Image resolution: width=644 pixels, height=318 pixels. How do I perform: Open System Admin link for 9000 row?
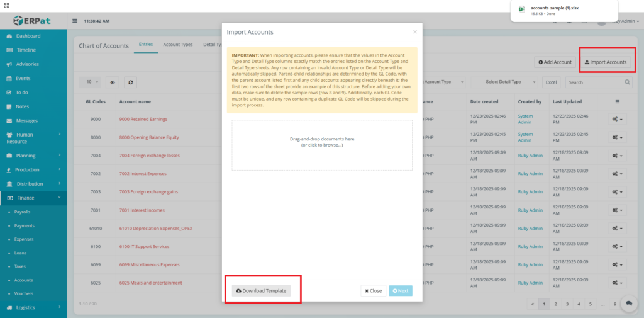525,119
